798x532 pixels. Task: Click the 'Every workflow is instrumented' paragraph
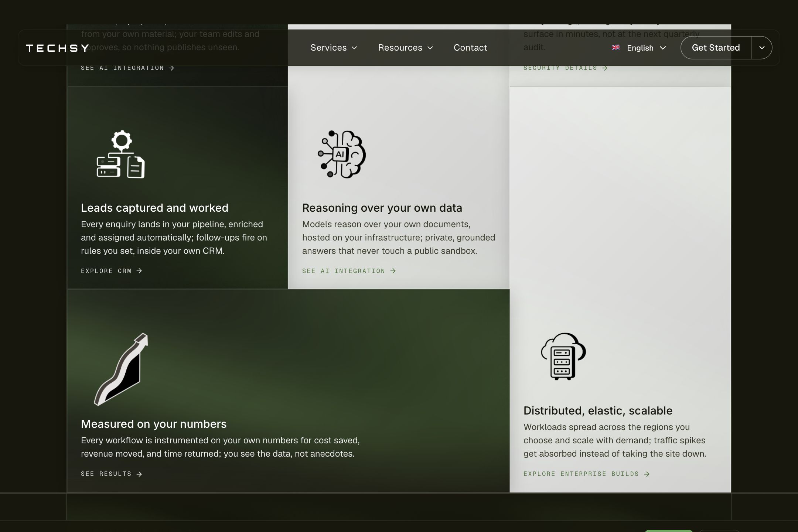click(x=220, y=447)
